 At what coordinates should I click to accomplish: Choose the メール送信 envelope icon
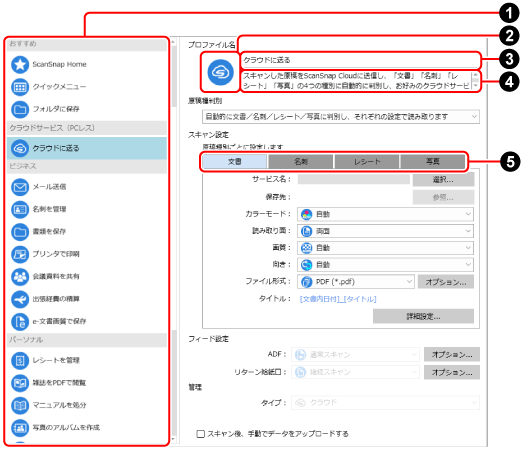click(20, 187)
